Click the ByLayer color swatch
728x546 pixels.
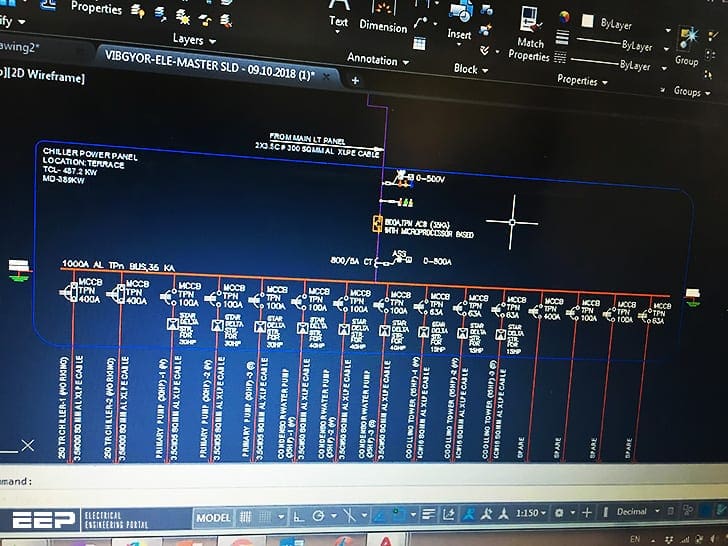point(588,21)
